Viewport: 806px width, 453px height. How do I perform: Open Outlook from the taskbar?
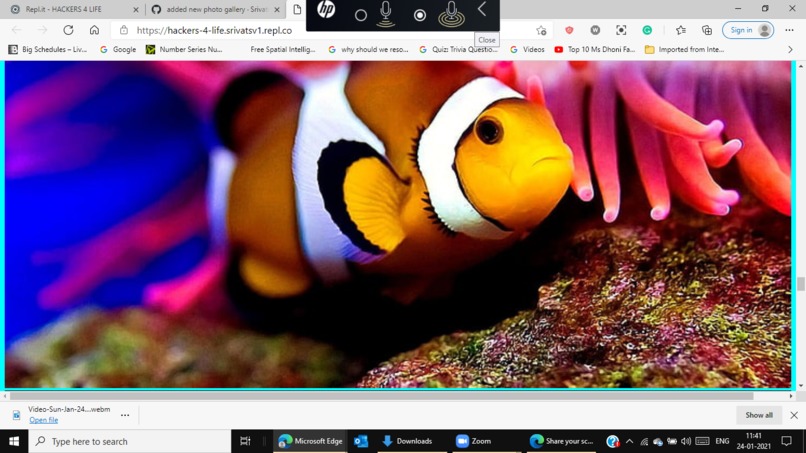click(361, 441)
